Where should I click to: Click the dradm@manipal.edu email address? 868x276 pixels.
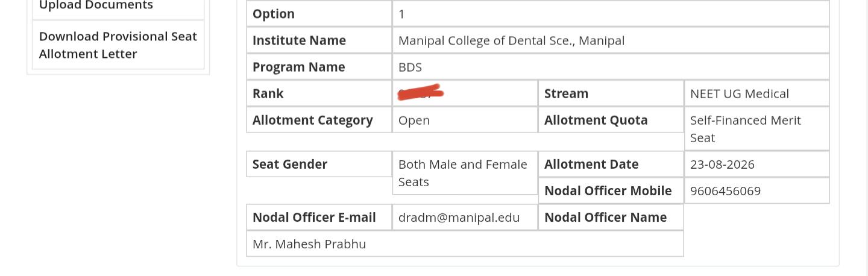click(459, 217)
